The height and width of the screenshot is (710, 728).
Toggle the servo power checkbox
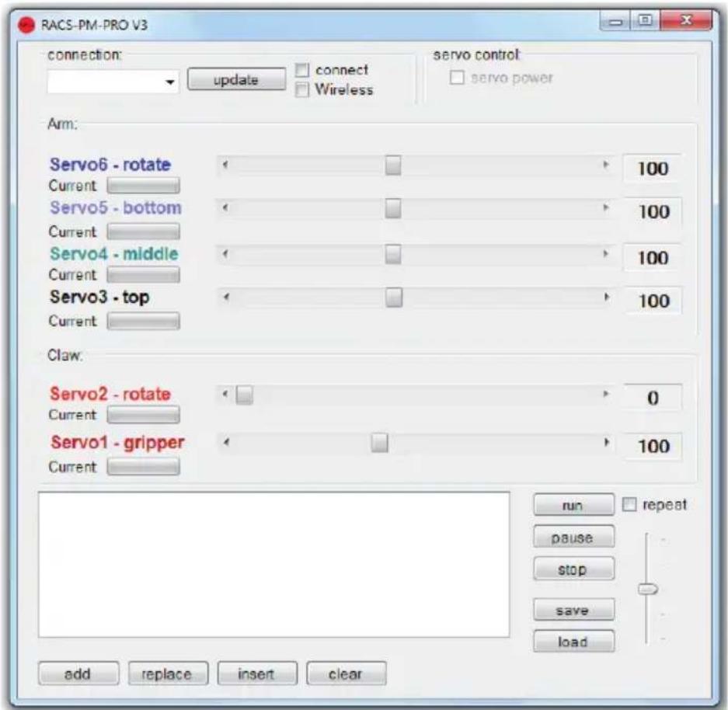(457, 77)
